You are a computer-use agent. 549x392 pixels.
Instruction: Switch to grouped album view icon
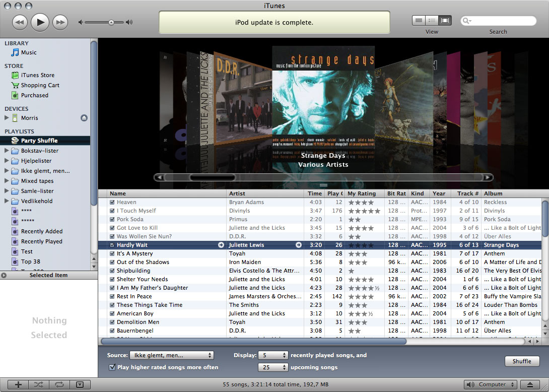[432, 20]
